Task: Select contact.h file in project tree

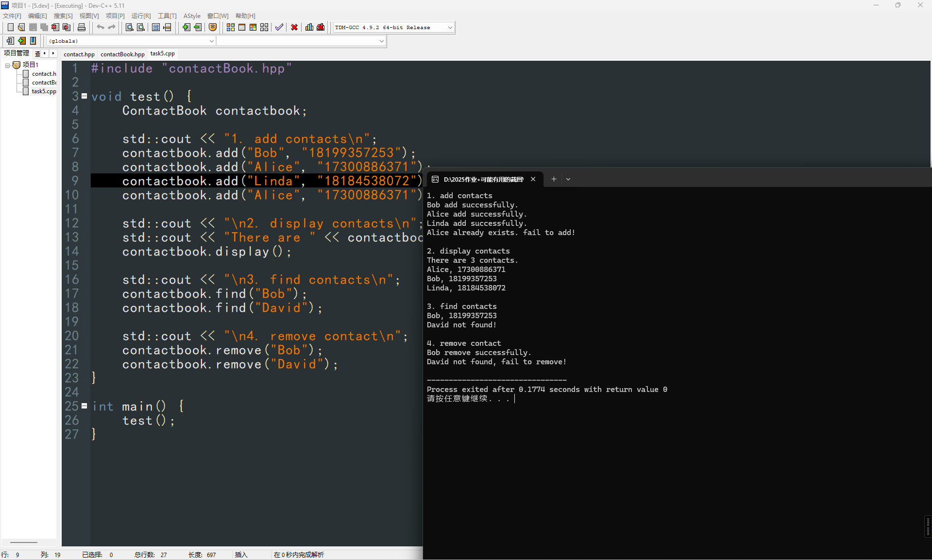Action: (x=44, y=74)
